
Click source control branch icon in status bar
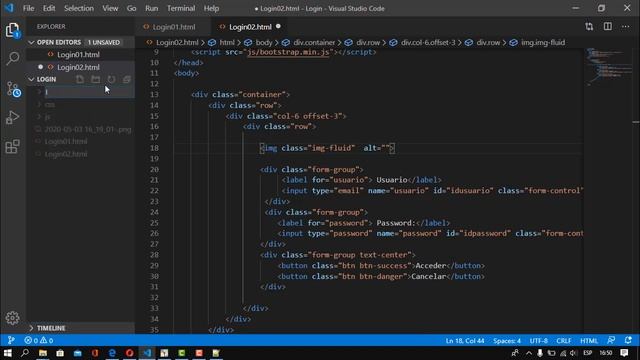pyautogui.click(x=11, y=340)
